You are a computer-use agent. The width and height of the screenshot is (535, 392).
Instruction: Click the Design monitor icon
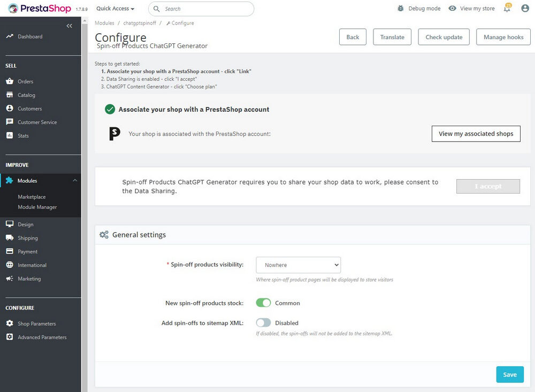(10, 224)
